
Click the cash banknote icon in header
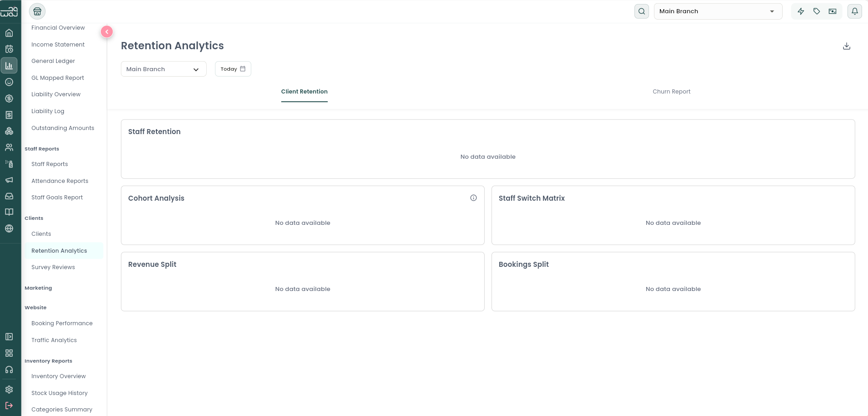(832, 11)
